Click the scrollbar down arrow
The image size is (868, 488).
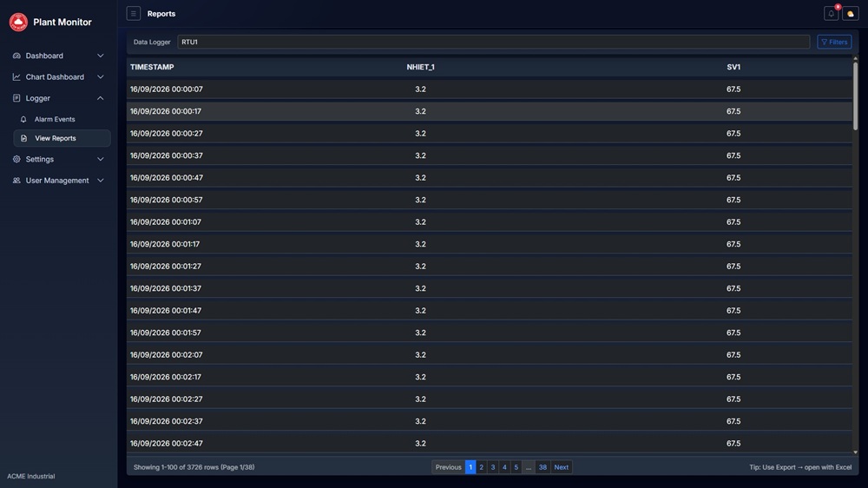(x=855, y=452)
